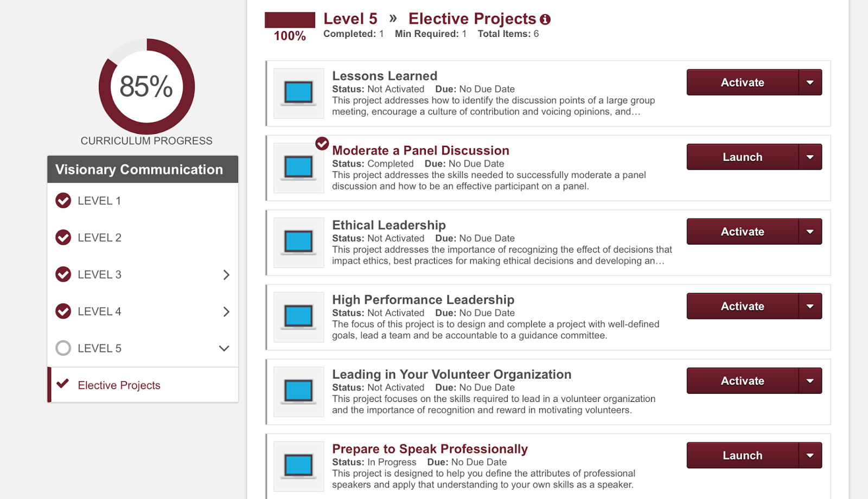The height and width of the screenshot is (499, 868).
Task: Click the LEVEL 1 completed check circle
Action: pyautogui.click(x=63, y=200)
